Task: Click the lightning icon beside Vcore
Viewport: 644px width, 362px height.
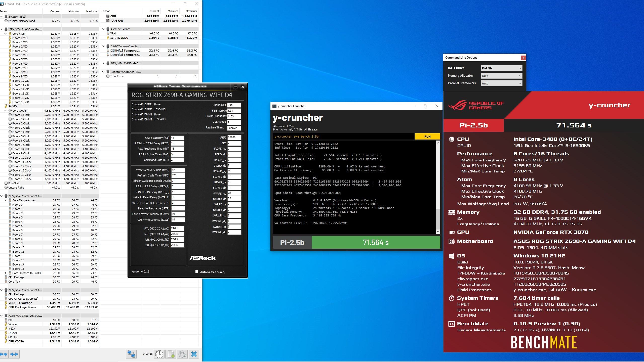Action: click(6, 324)
